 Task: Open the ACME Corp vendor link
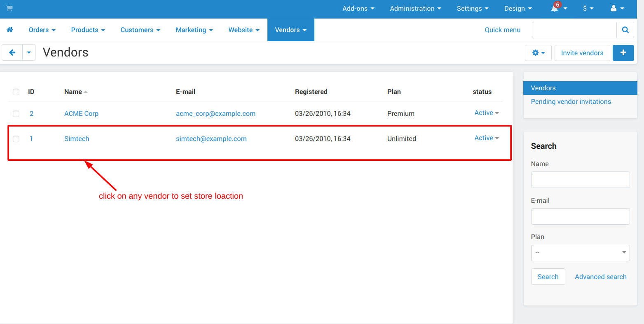(x=81, y=113)
